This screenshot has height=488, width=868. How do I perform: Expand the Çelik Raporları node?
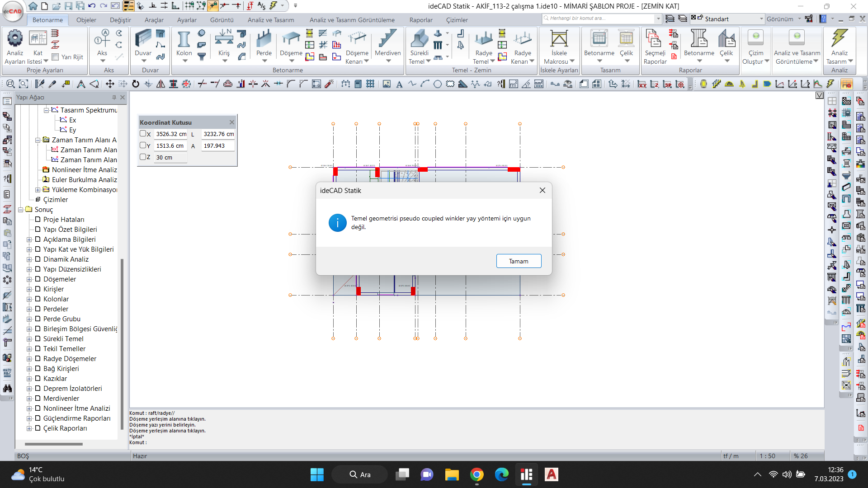[x=29, y=428]
